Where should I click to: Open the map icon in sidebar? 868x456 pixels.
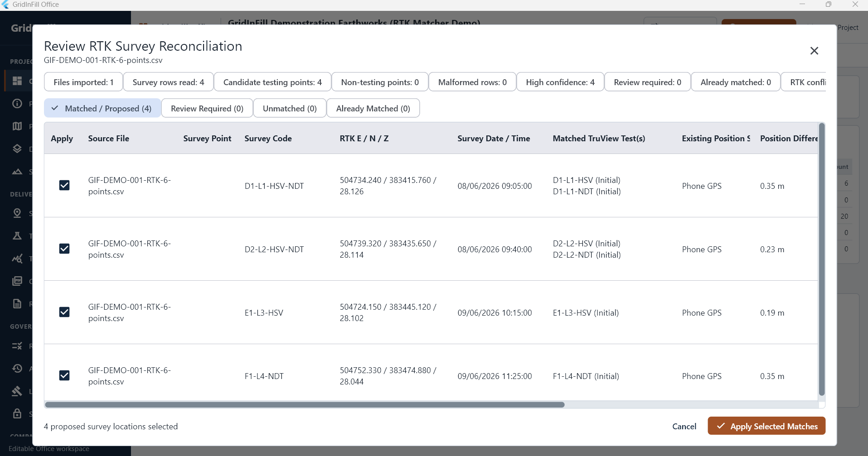click(x=17, y=126)
